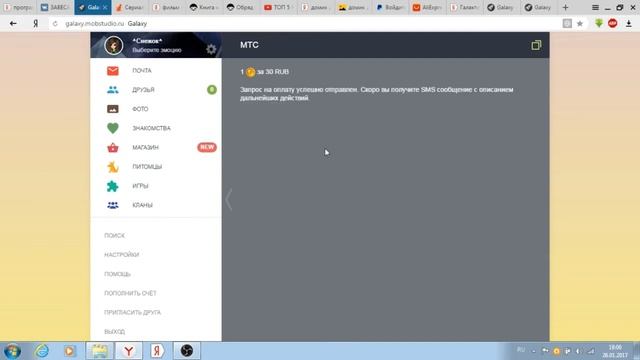The height and width of the screenshot is (360, 640).
Task: Switch to the PayPal Войдите tab
Action: pos(390,7)
